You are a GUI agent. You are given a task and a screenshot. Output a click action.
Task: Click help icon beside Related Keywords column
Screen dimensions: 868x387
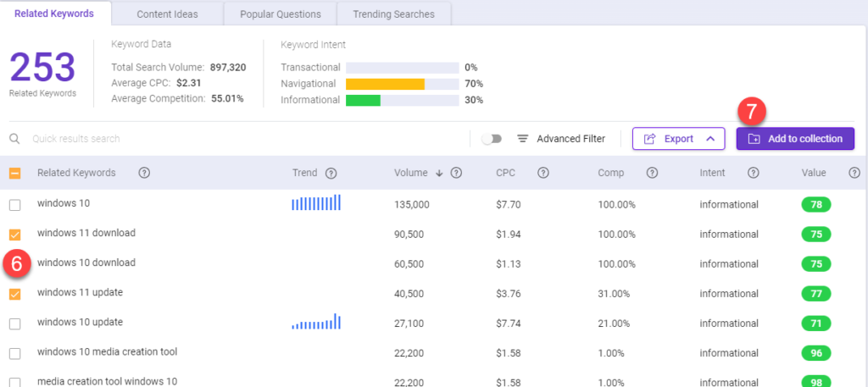pos(144,173)
